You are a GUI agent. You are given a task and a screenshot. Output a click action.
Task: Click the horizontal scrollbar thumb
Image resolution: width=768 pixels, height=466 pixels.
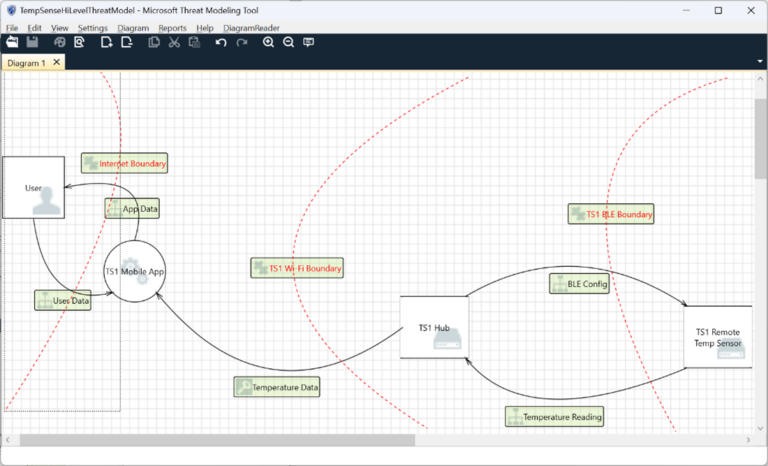(210, 440)
